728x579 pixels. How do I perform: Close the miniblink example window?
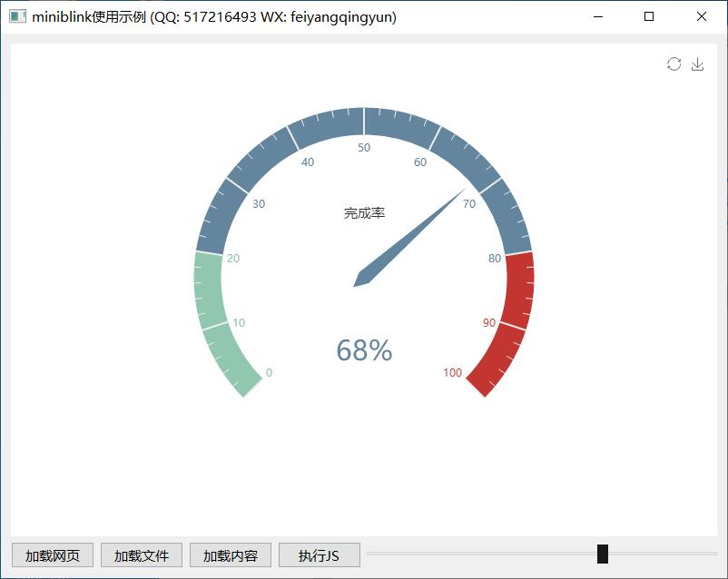click(702, 16)
